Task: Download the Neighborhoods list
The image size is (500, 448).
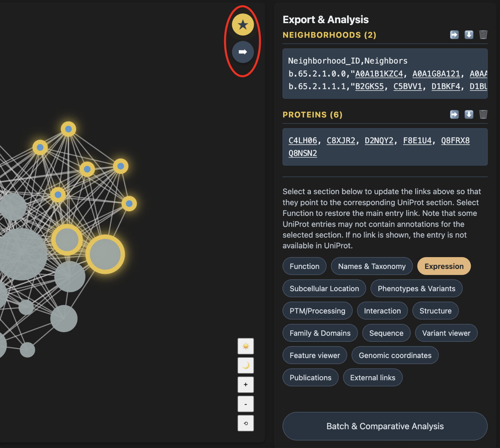Action: 469,35
